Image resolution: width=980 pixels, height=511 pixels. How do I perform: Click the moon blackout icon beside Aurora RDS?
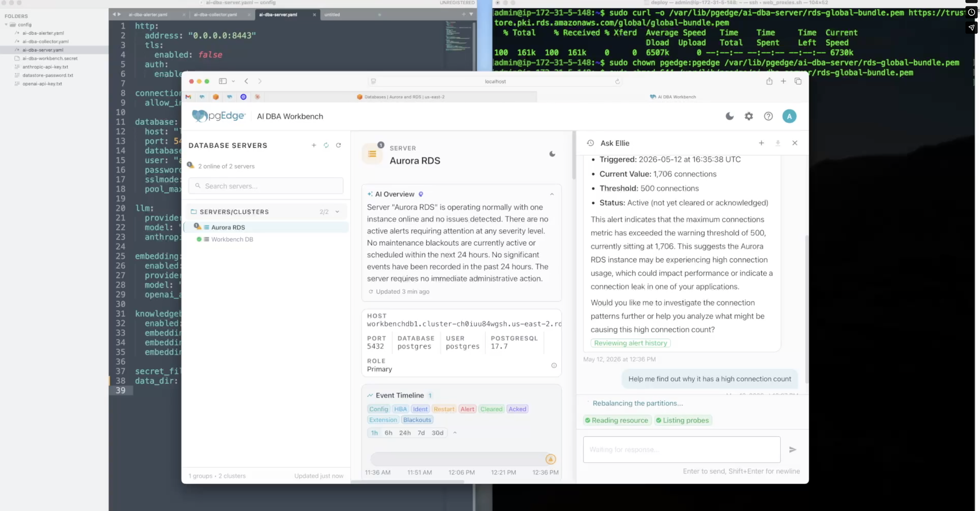pos(552,154)
